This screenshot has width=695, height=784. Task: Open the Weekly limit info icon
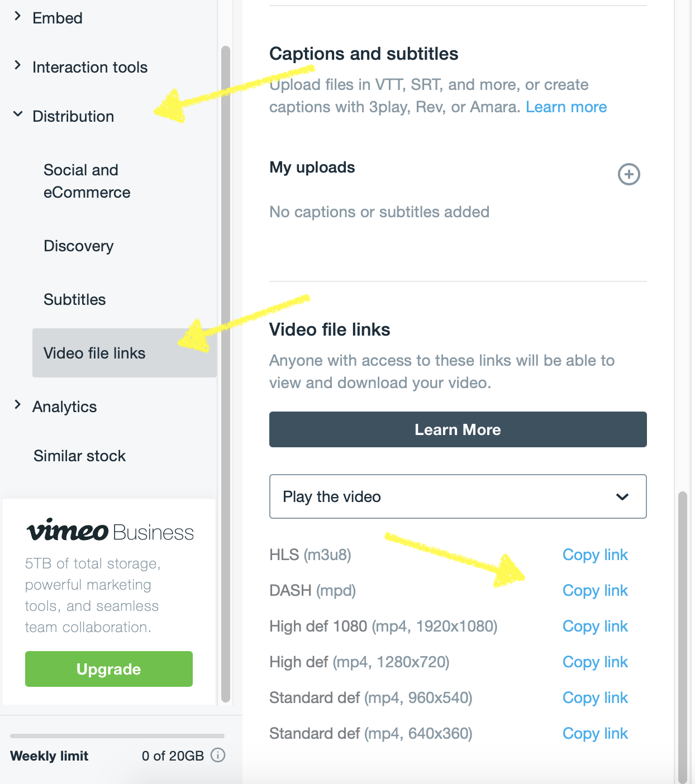[218, 755]
